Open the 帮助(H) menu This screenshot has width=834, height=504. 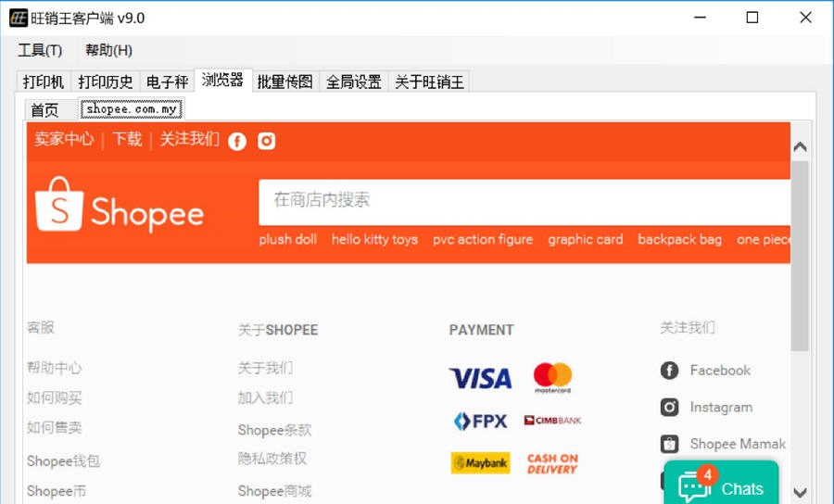pos(108,51)
